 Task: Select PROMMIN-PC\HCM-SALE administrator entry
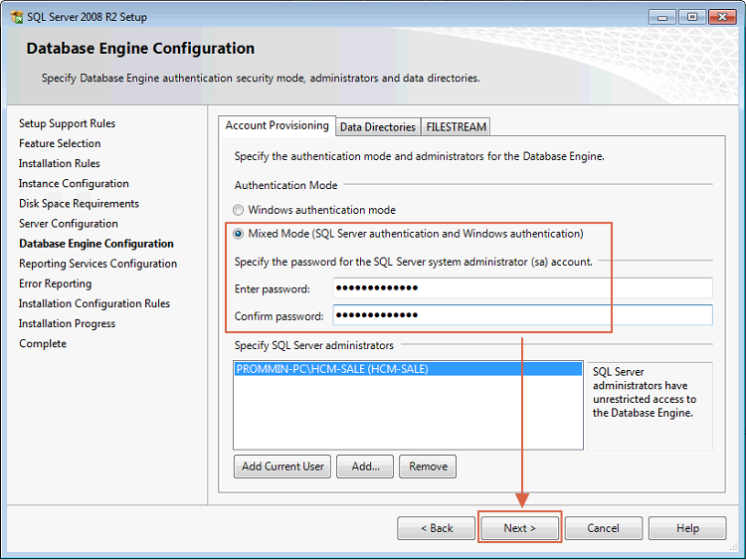coord(408,369)
